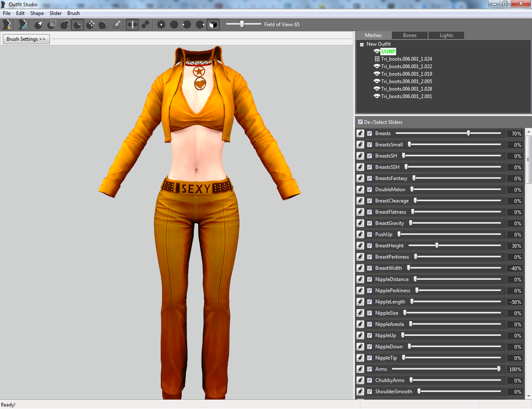The width and height of the screenshot is (532, 409).
Task: Click the Load Outfit toolbar icon
Action: 22,25
